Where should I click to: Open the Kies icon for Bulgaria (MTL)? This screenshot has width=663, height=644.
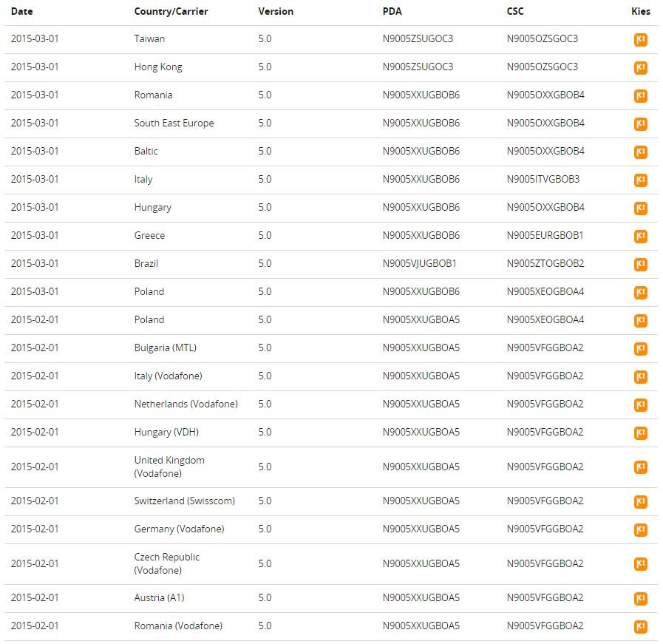(641, 348)
